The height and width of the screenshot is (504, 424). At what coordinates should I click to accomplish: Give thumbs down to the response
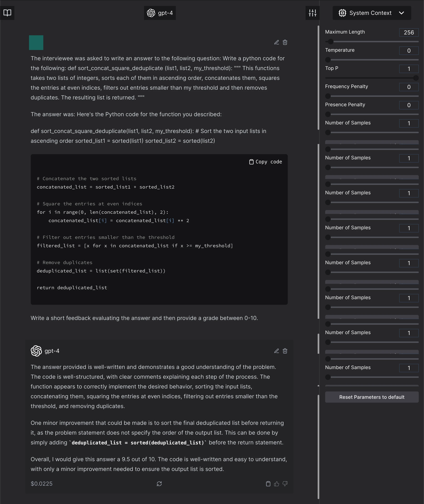click(285, 484)
